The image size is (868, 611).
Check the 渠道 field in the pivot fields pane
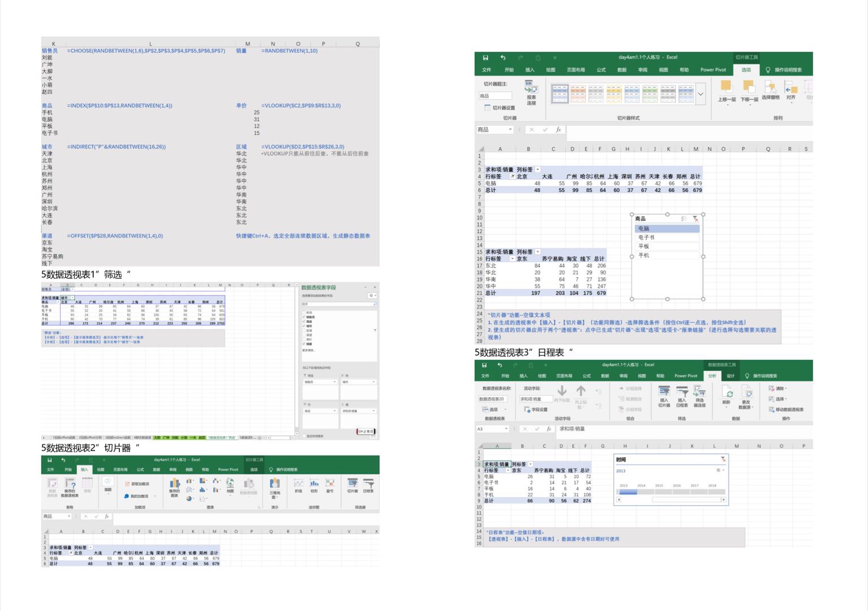pos(304,335)
